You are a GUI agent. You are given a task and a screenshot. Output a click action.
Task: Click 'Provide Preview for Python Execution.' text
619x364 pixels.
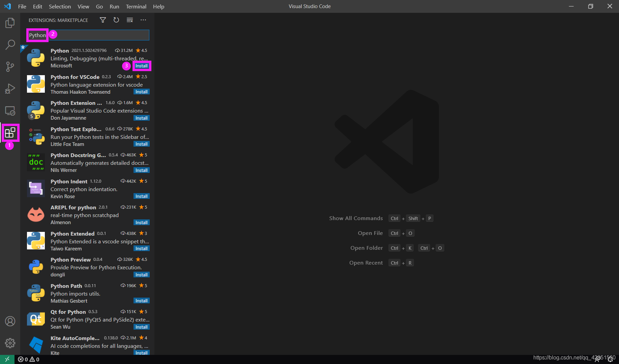coord(96,267)
